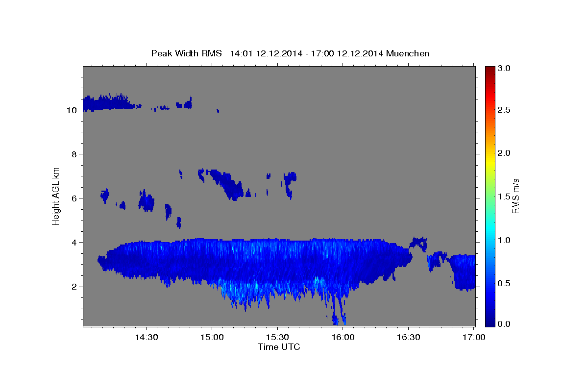The height and width of the screenshot is (392, 588).
Task: Click the 'Muenchen' location in the title
Action: 408,53
